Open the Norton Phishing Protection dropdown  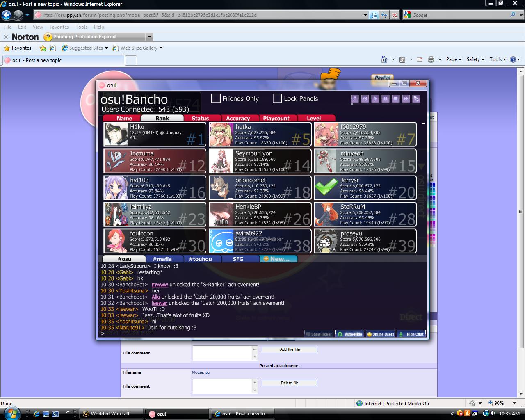tap(149, 37)
